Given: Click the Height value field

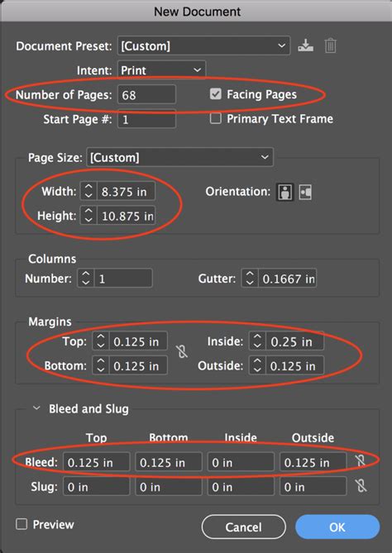Looking at the screenshot, I should [126, 216].
